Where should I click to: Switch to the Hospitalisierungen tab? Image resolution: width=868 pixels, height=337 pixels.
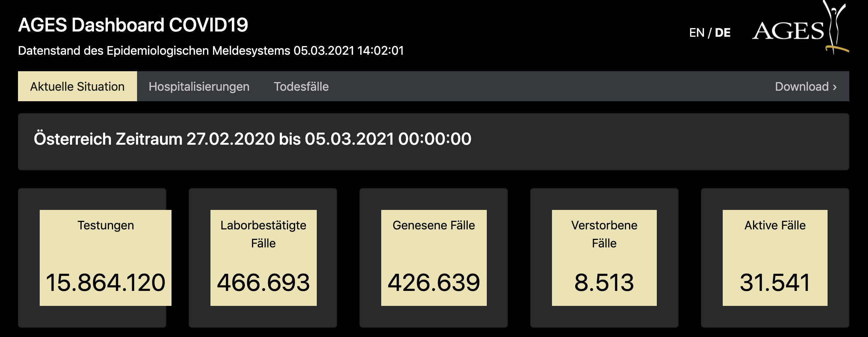pyautogui.click(x=199, y=87)
